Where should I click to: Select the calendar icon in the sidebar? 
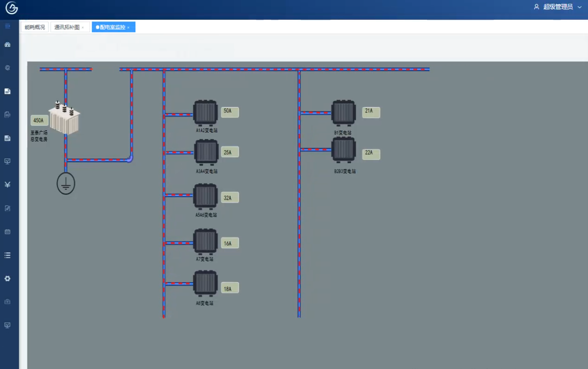[x=8, y=232]
